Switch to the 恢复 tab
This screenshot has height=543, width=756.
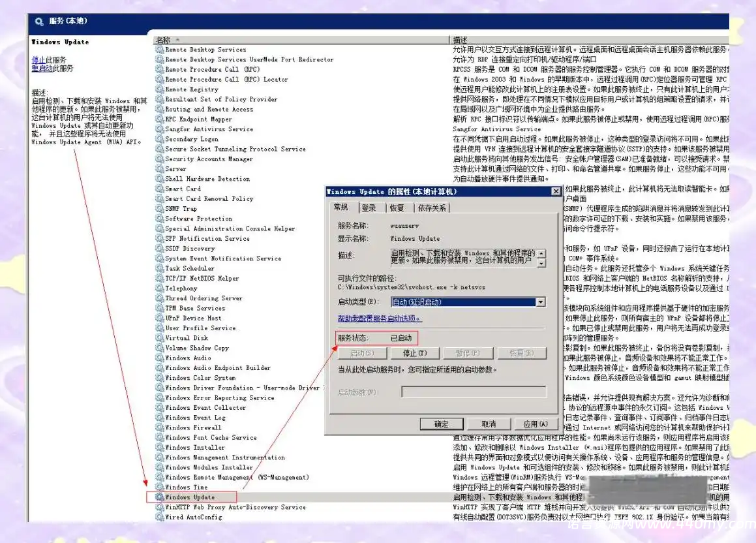click(x=397, y=208)
